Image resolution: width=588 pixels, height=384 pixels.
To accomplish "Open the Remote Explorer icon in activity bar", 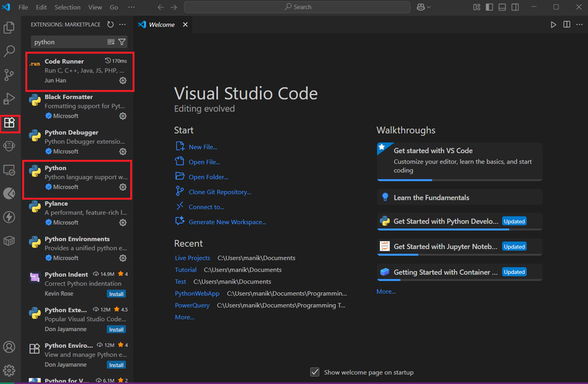I will 9,170.
